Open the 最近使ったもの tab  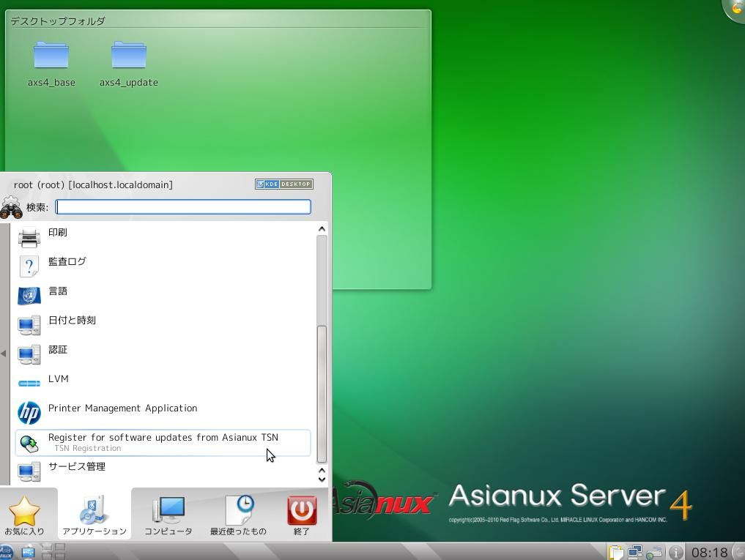[238, 511]
